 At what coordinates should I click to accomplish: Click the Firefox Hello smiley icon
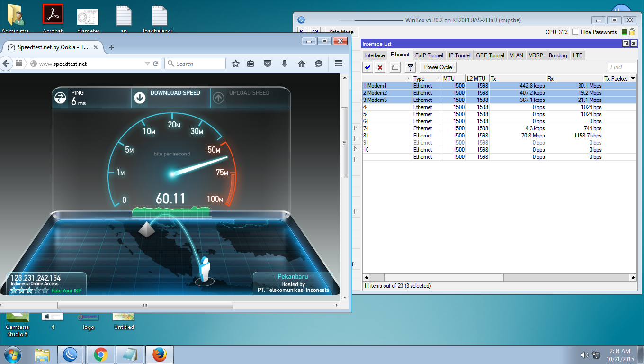coord(319,64)
